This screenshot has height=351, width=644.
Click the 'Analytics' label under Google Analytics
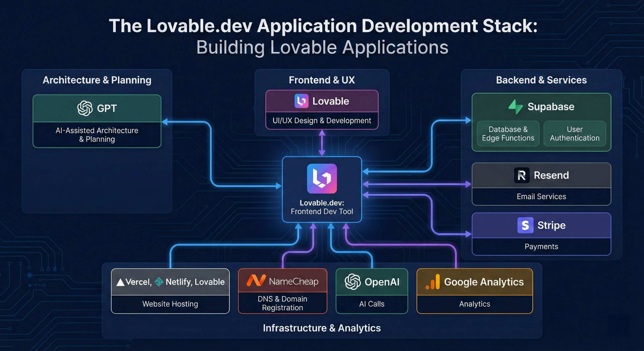475,304
